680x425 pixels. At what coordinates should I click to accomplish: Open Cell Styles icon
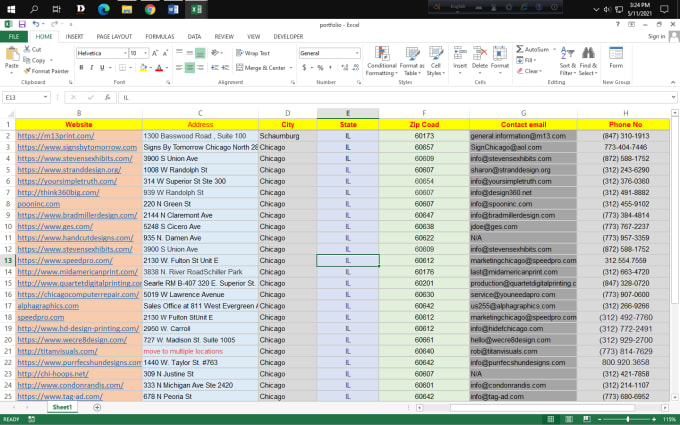tap(435, 54)
